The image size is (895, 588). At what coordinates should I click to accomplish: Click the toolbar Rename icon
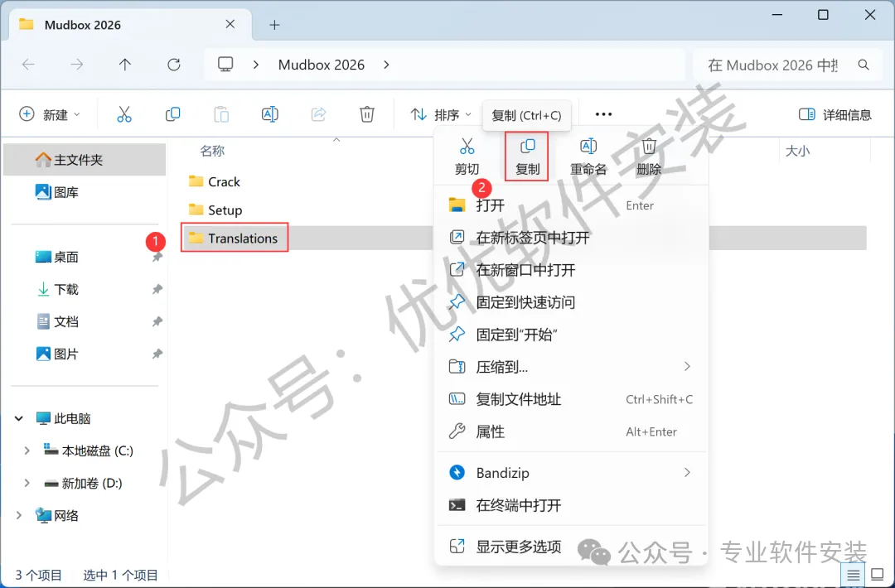[270, 114]
